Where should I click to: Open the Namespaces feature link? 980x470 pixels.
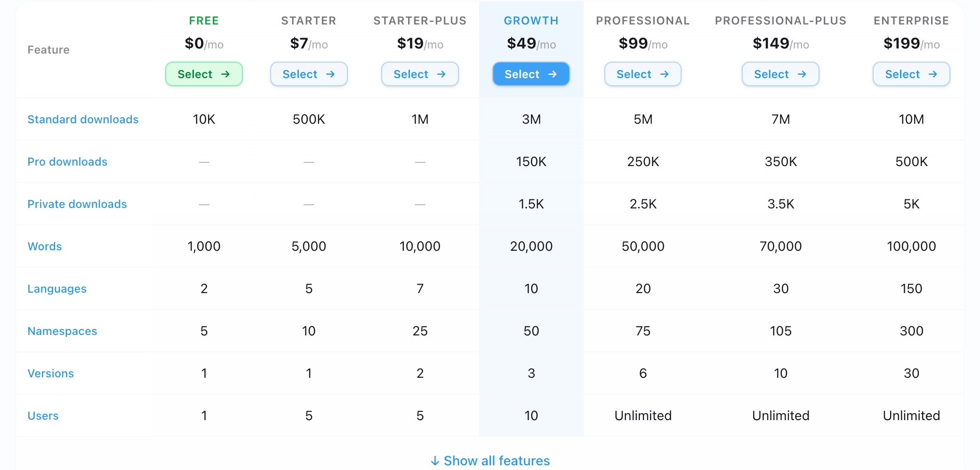pyautogui.click(x=62, y=331)
